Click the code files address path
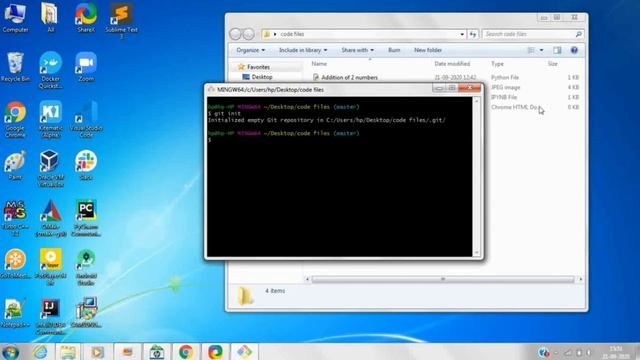640x360 pixels. pos(292,34)
